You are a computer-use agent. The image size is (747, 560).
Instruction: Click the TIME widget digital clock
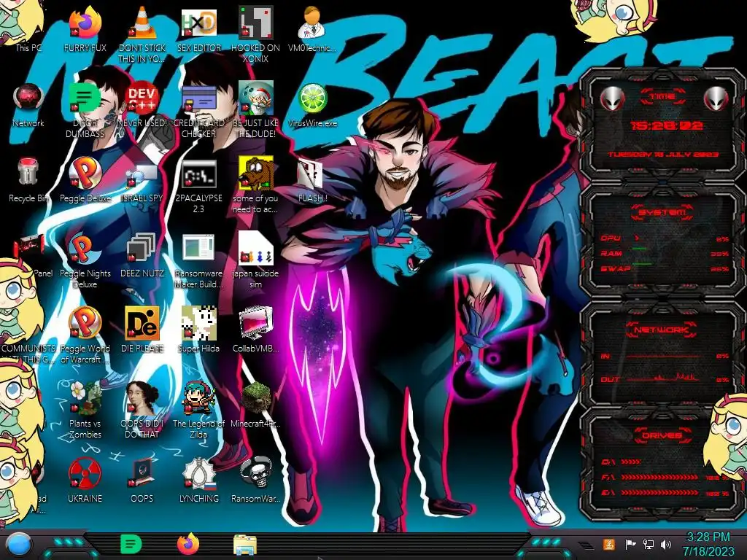pyautogui.click(x=666, y=125)
